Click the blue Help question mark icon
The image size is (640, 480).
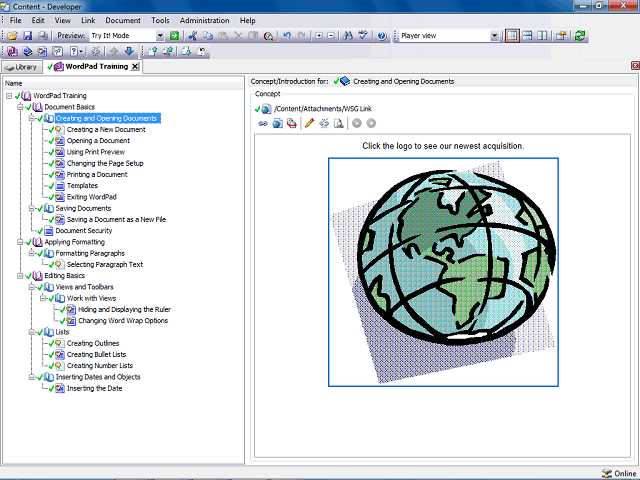click(x=382, y=36)
